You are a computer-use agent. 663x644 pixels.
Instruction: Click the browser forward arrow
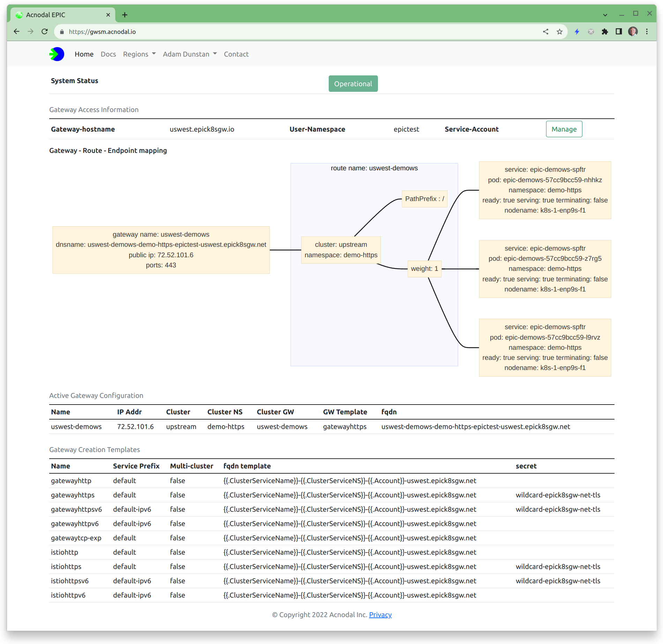pyautogui.click(x=31, y=32)
